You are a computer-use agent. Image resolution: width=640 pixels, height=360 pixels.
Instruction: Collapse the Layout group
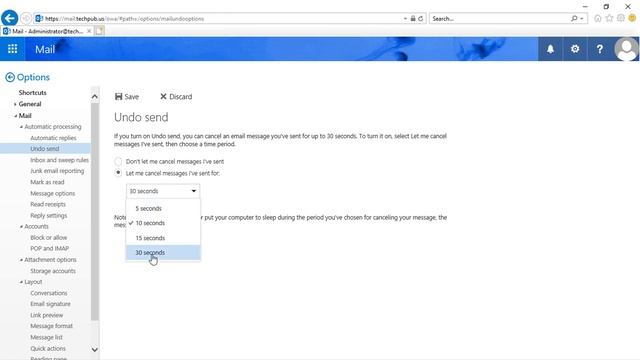point(21,282)
